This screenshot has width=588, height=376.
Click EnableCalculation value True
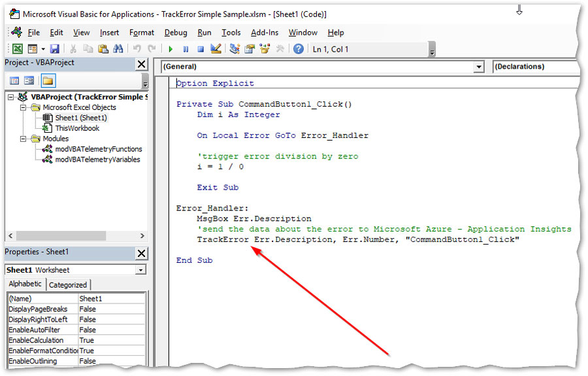tap(111, 340)
